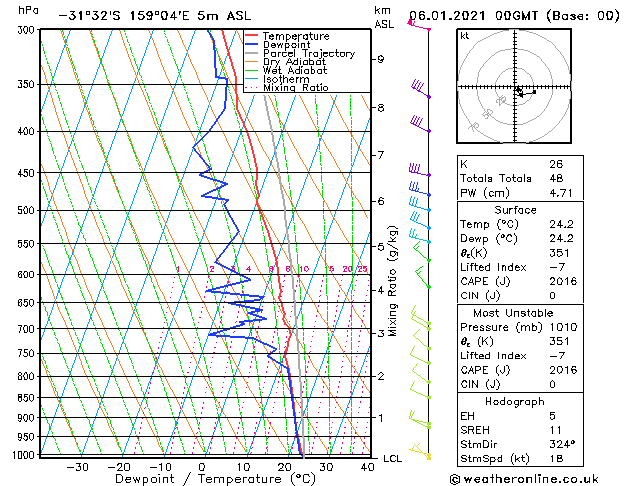629x486 pixels.
Task: Click the Most Unstable heading
Action: (513, 313)
